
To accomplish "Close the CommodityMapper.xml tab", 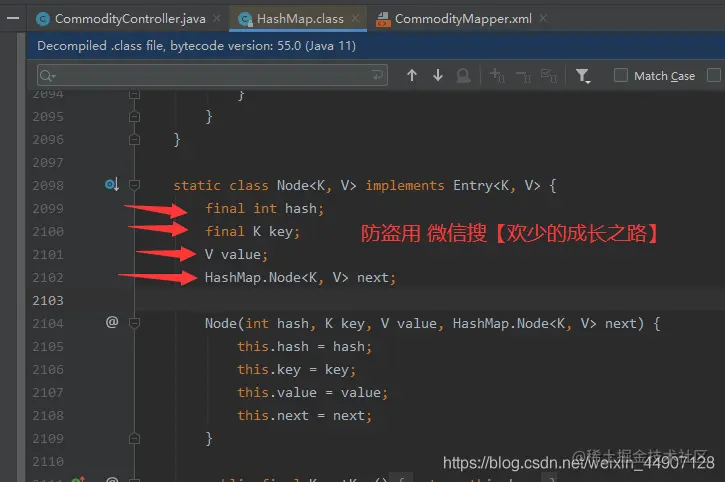I will coord(543,19).
